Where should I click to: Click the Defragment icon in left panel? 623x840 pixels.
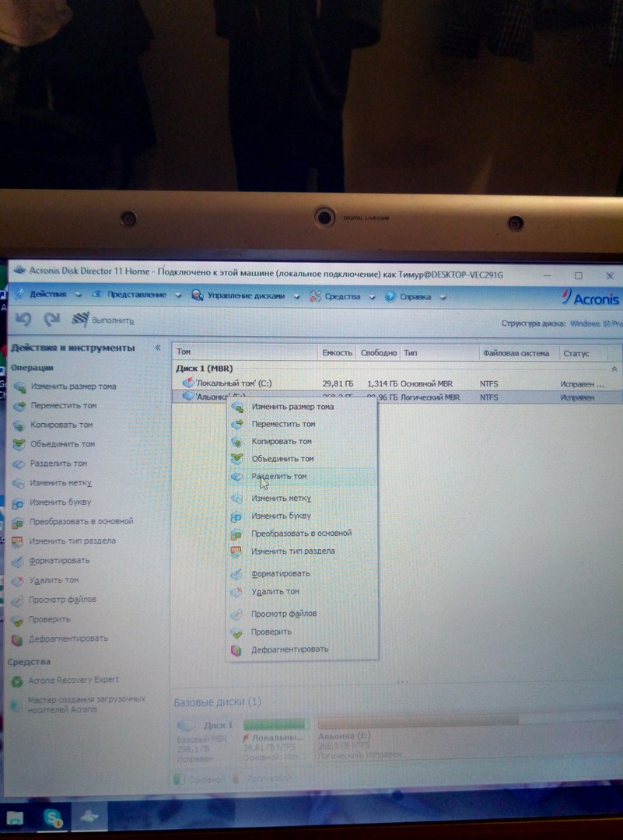(19, 639)
